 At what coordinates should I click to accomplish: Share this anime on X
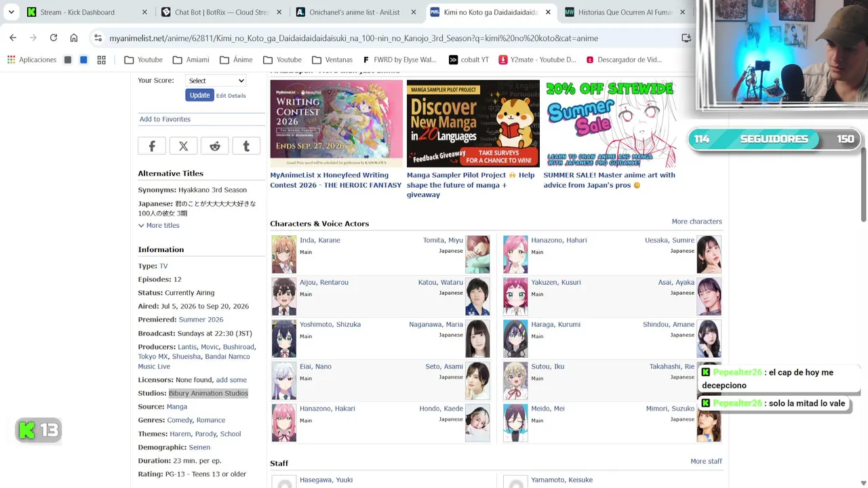183,146
